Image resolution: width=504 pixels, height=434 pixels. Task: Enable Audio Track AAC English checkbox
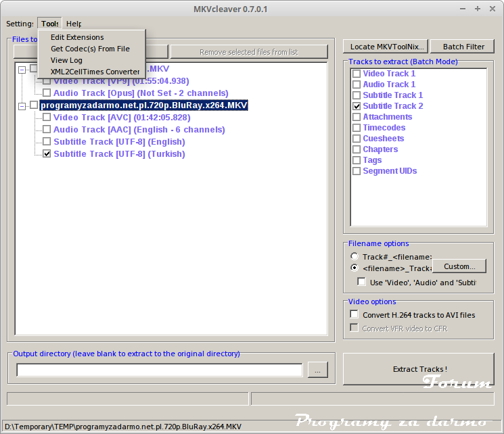pyautogui.click(x=47, y=130)
